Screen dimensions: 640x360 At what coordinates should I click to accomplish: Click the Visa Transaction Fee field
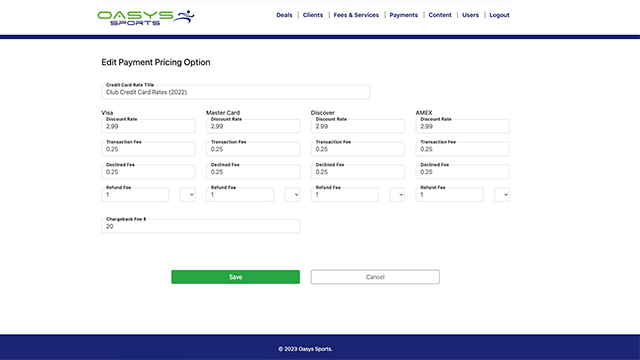148,149
